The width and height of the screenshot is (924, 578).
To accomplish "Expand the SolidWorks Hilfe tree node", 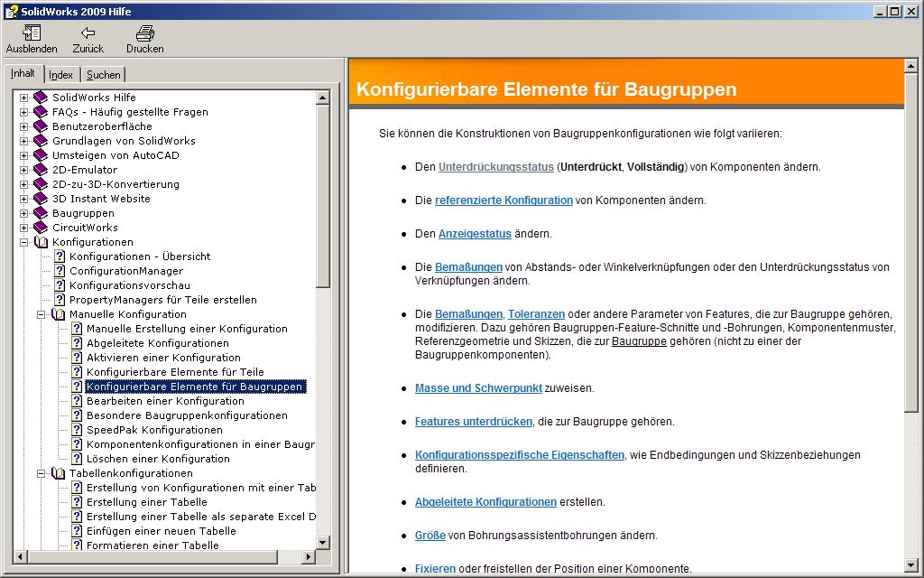I will pyautogui.click(x=23, y=98).
